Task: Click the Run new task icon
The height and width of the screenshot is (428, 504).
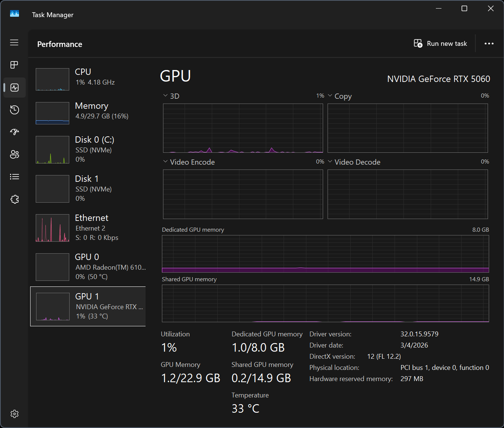Action: (x=418, y=44)
